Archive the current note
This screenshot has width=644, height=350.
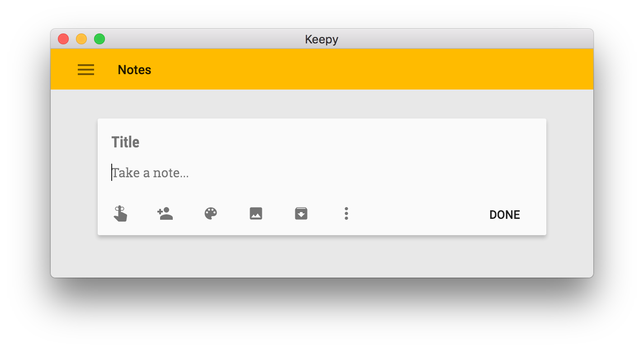click(301, 213)
